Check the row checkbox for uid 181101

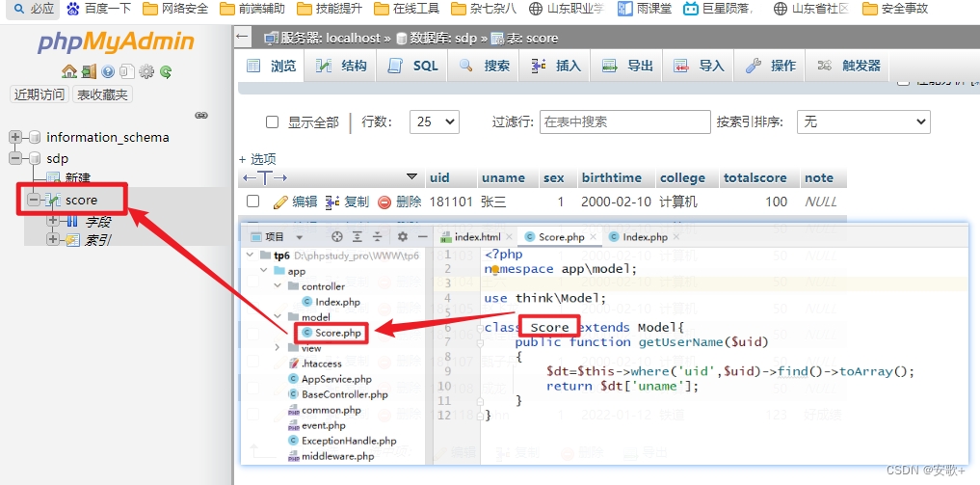(252, 202)
